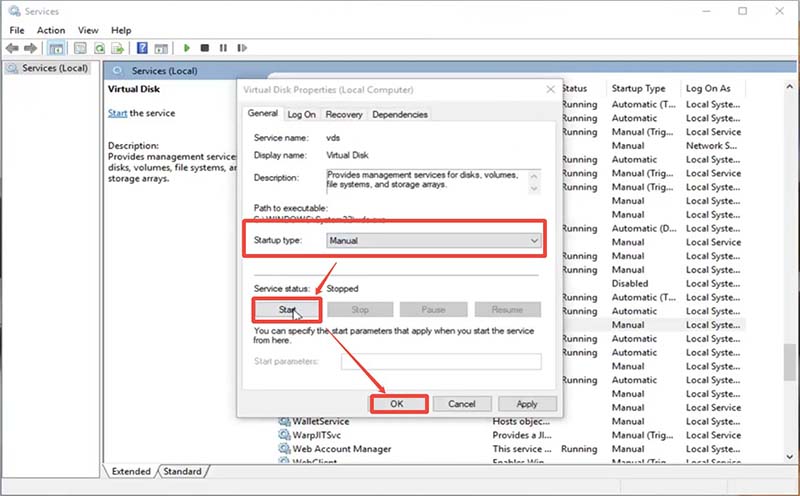Switch to the Log On tab

302,115
